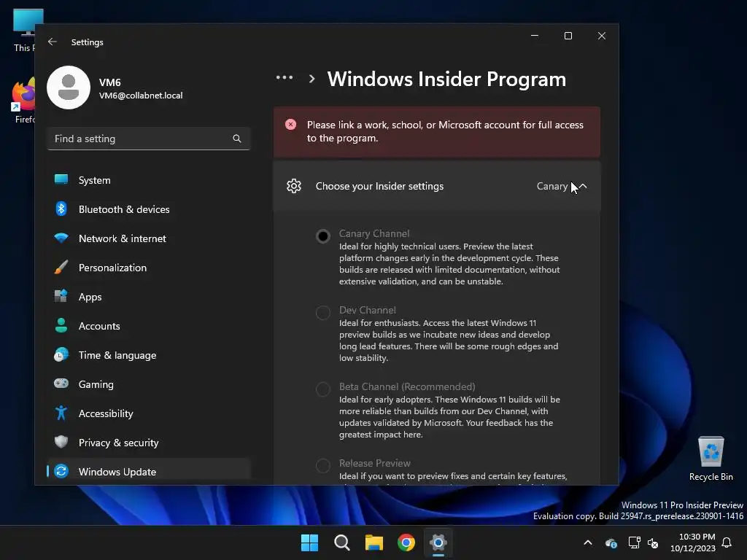Open File Explorer from the taskbar
Viewport: 747px width, 560px height.
point(374,542)
